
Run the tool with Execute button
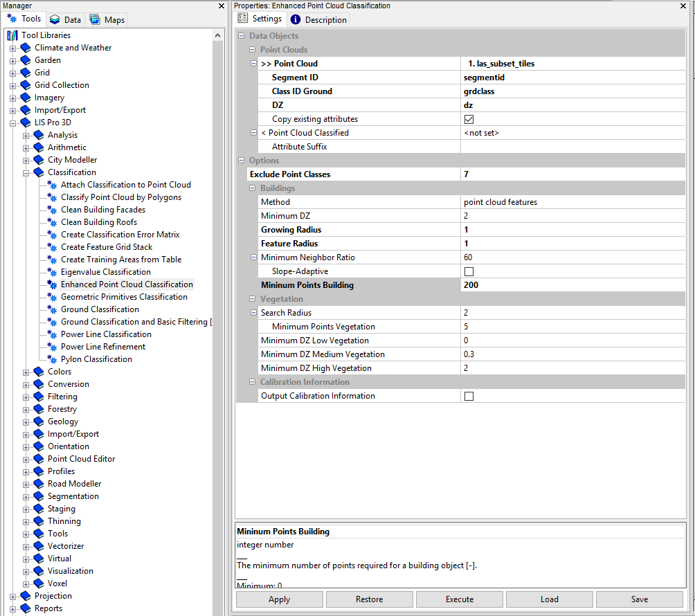(459, 599)
